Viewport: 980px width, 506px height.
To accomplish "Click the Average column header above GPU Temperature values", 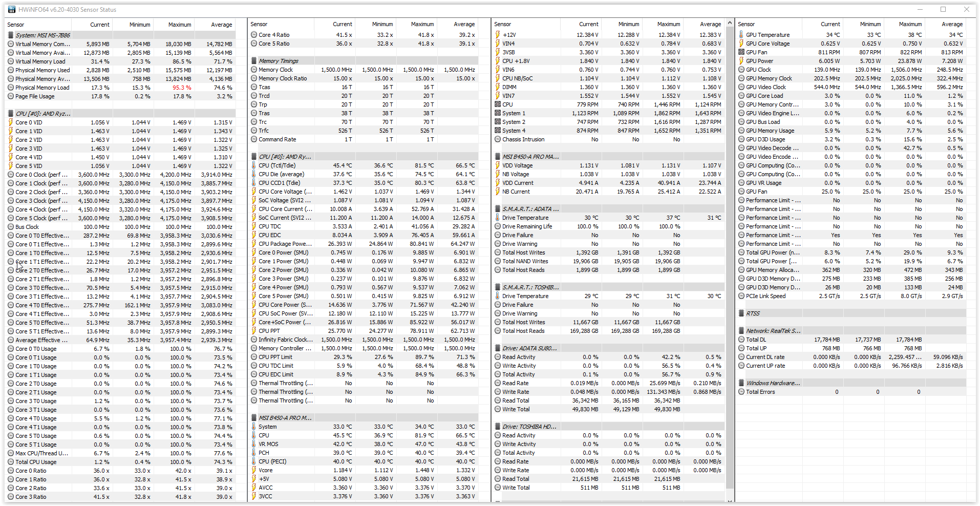I will (x=945, y=24).
